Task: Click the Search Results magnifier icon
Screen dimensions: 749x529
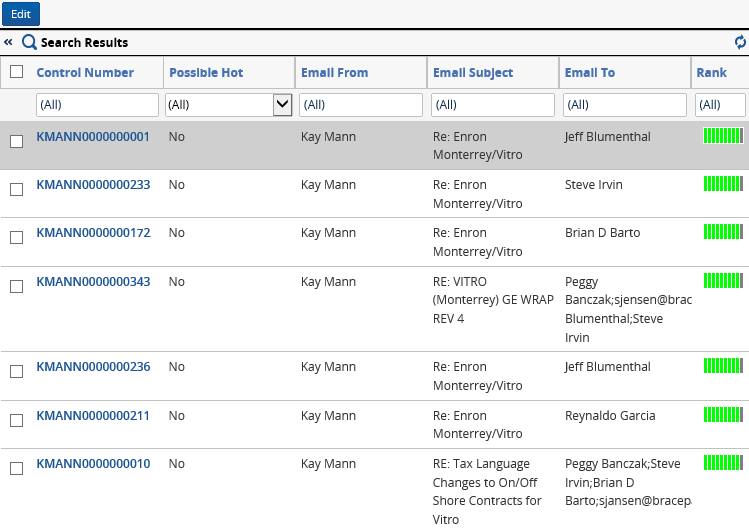Action: (29, 43)
